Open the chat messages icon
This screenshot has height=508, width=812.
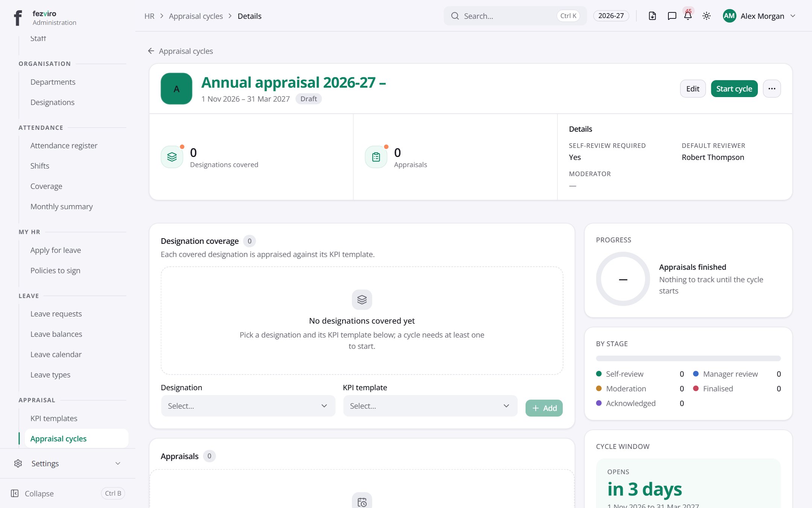672,16
